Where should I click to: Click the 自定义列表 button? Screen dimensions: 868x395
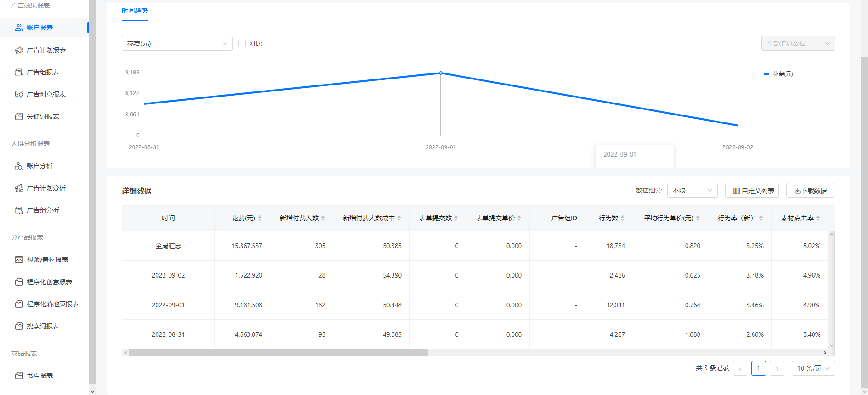pos(752,190)
